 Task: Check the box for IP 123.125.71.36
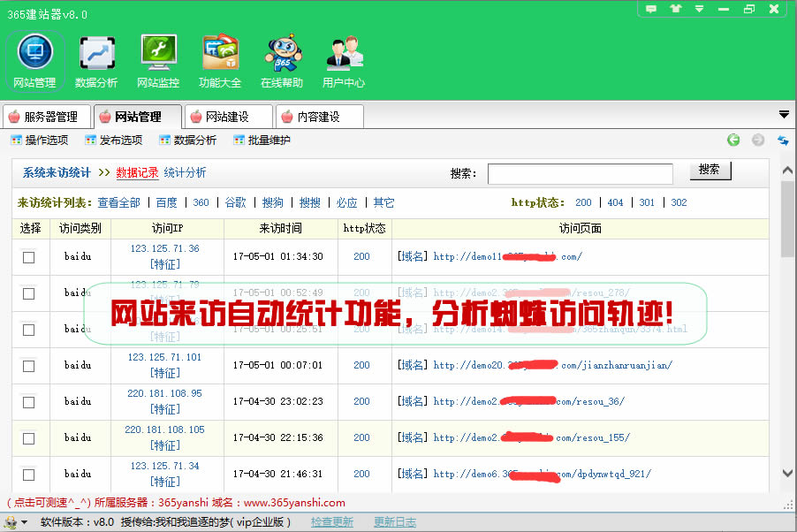point(29,257)
